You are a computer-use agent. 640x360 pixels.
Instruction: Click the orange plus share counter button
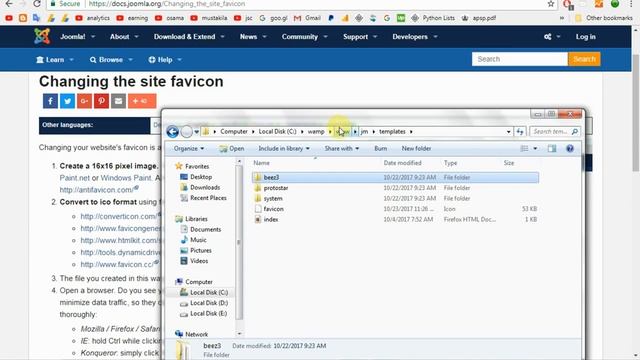tap(142, 101)
